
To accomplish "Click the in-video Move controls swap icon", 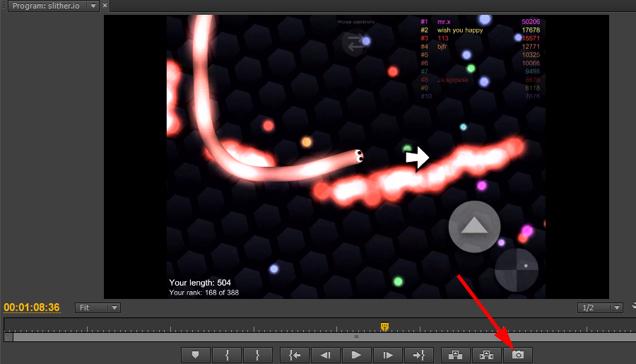I will coord(355,42).
